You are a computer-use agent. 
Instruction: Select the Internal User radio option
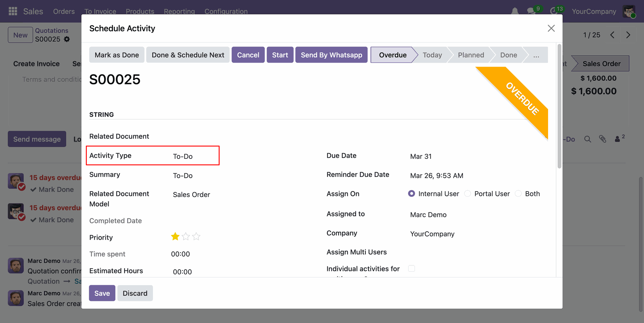click(412, 194)
